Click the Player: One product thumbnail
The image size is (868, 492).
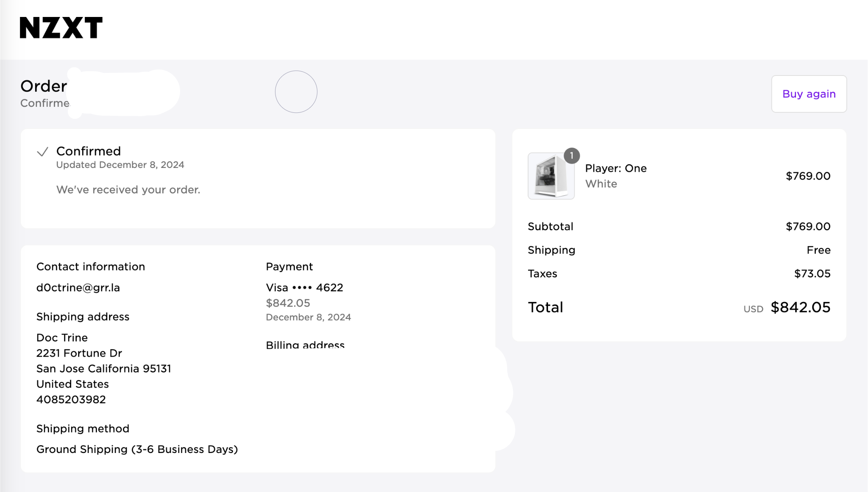[551, 176]
